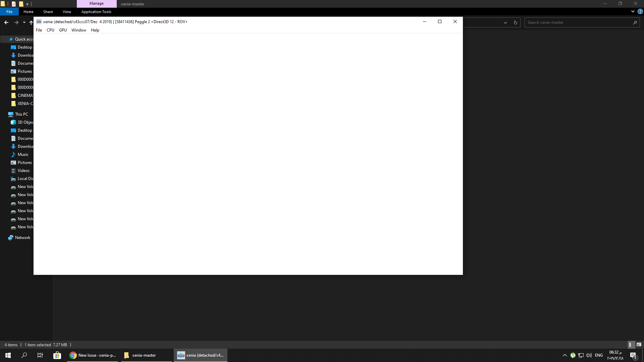Refresh the xenia-master folder

tap(516, 22)
